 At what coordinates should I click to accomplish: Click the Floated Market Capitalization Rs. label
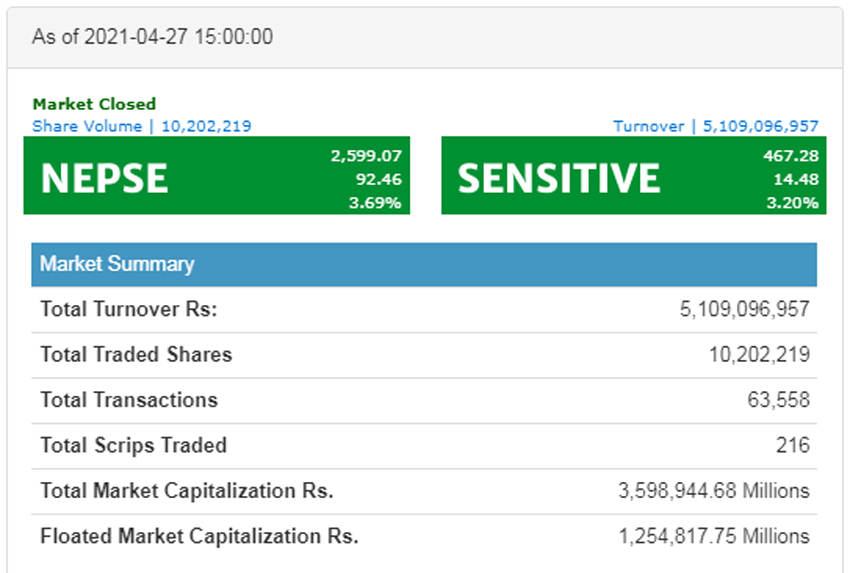click(199, 537)
